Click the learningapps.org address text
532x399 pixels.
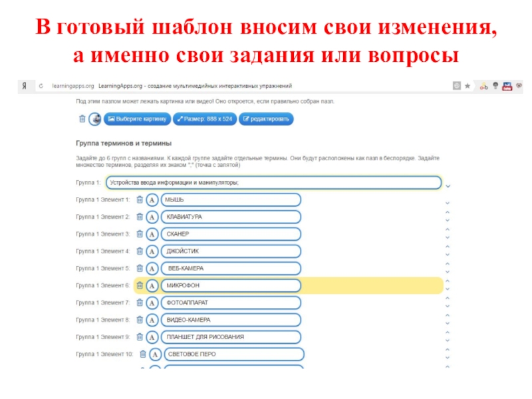[73, 86]
